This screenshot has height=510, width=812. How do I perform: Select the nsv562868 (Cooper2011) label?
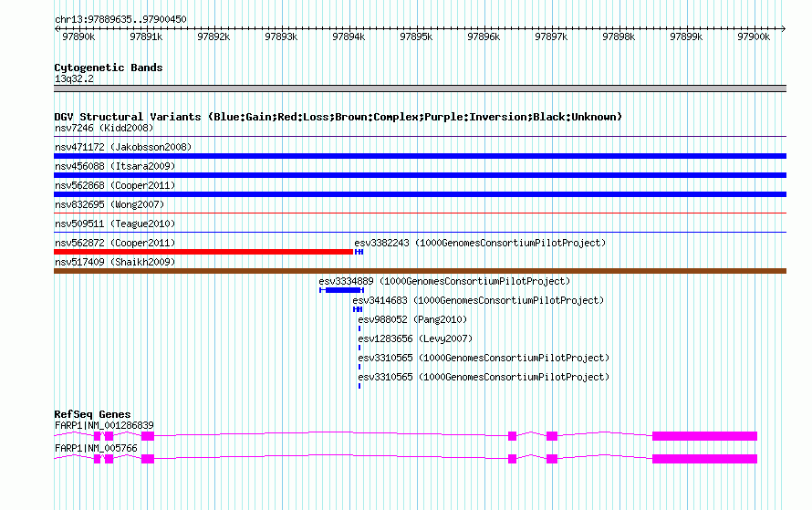tap(115, 185)
